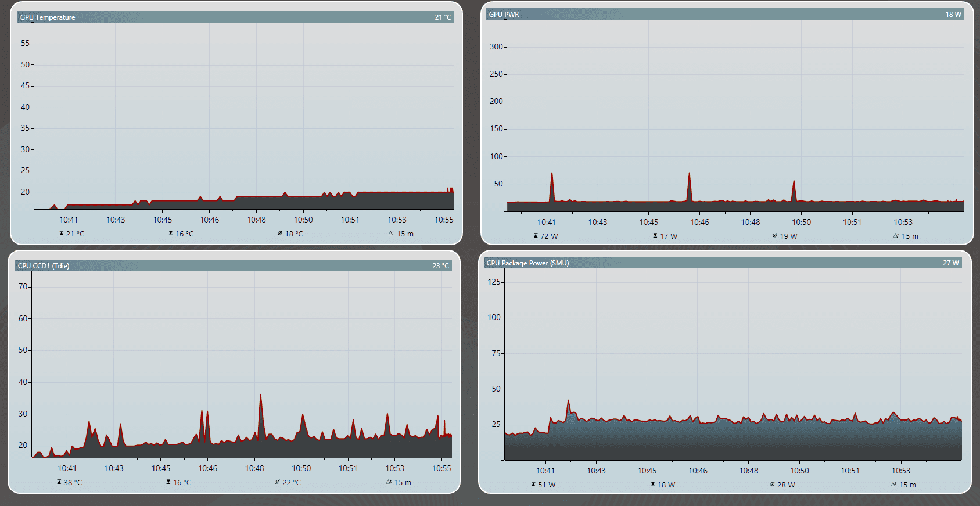The height and width of the screenshot is (506, 980).
Task: Select the GPU Temperature title label
Action: tap(48, 17)
